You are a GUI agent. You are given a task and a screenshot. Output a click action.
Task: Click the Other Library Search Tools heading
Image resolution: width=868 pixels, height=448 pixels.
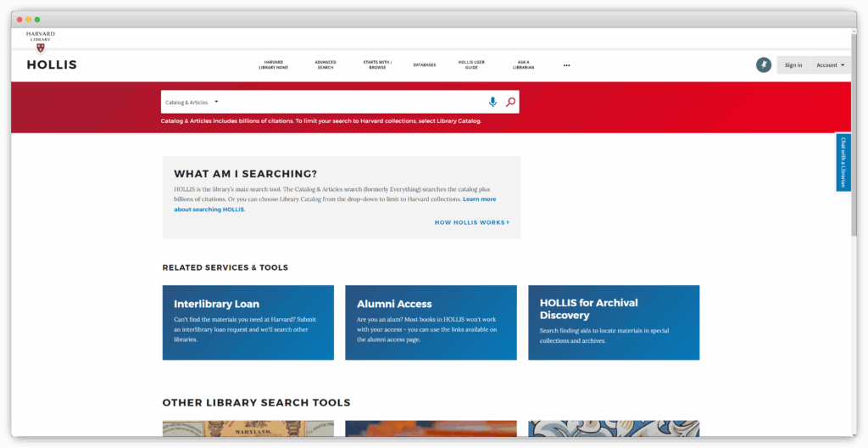256,402
